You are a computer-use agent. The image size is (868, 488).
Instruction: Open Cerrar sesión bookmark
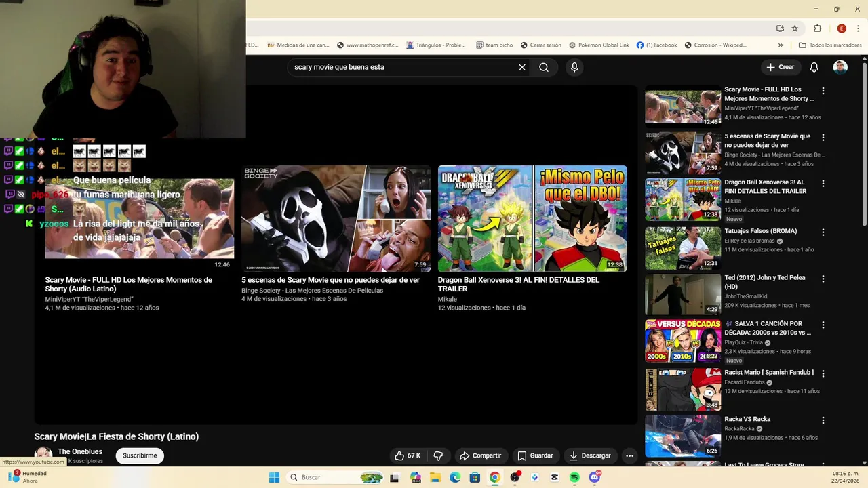point(541,45)
